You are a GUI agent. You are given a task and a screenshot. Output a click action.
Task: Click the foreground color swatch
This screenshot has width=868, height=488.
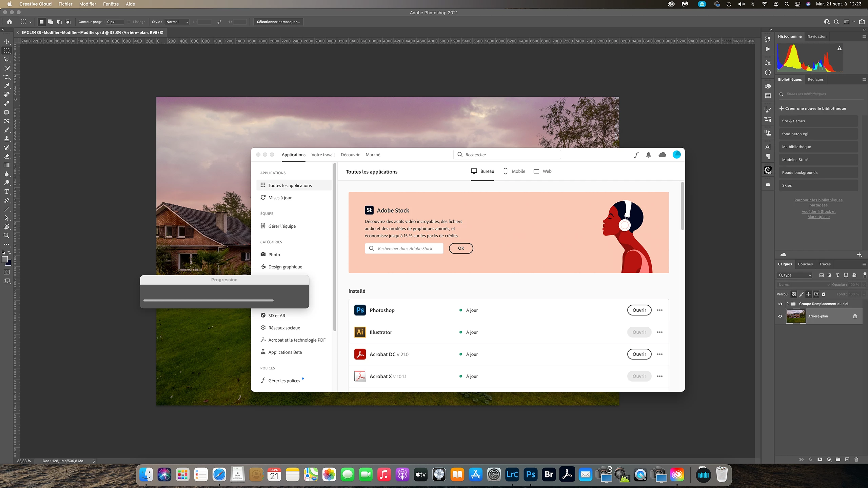5,259
